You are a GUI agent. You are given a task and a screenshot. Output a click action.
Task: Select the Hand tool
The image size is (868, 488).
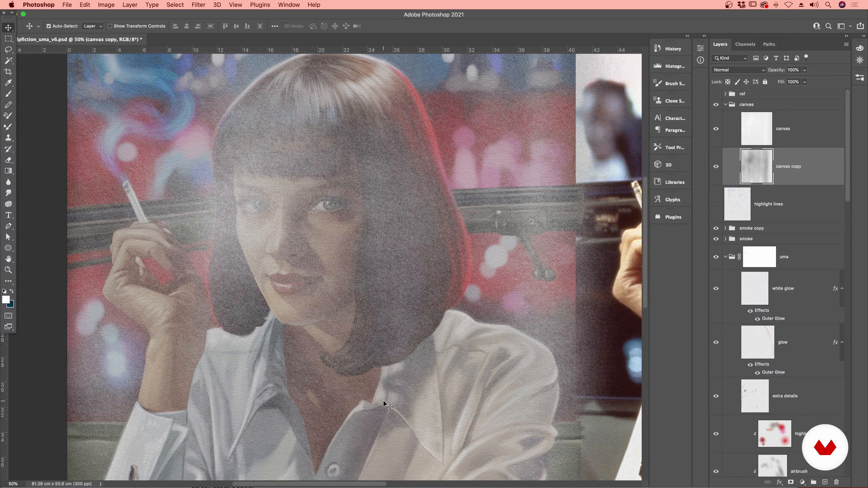point(8,259)
